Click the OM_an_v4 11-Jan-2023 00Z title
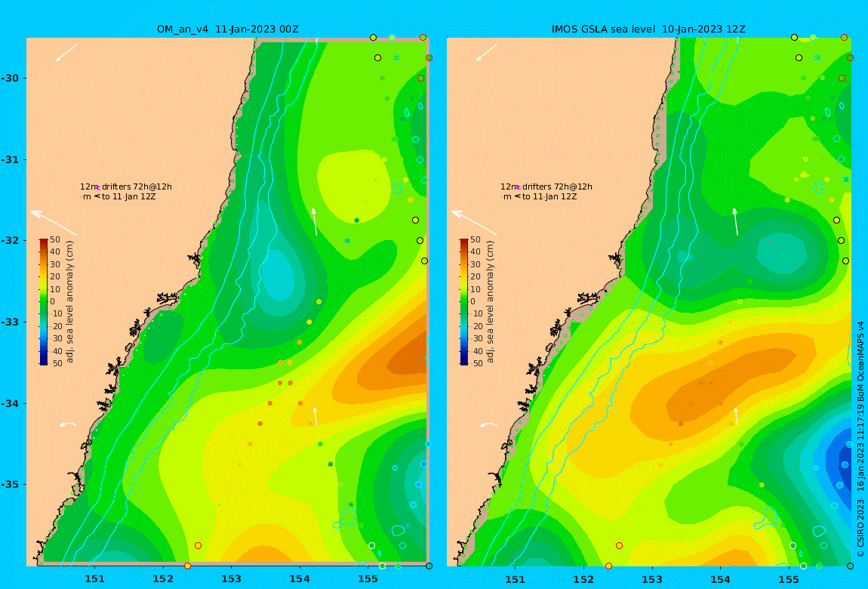The image size is (868, 589). (x=227, y=29)
